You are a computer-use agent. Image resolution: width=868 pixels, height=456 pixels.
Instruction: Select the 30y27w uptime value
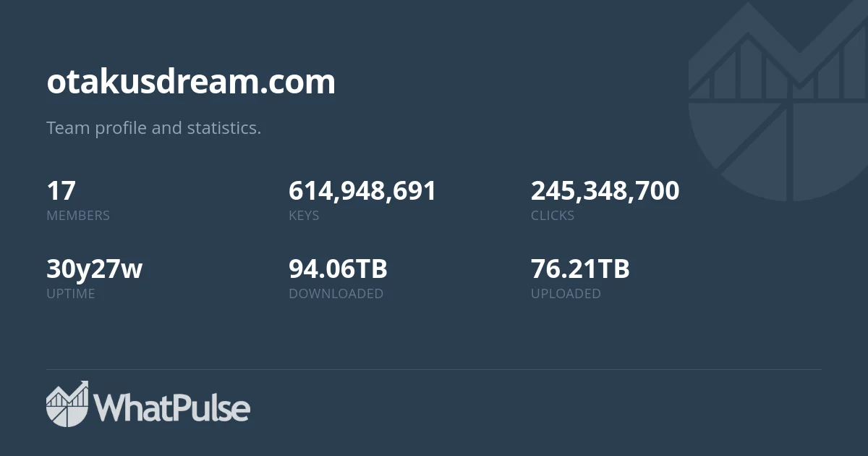pos(94,269)
